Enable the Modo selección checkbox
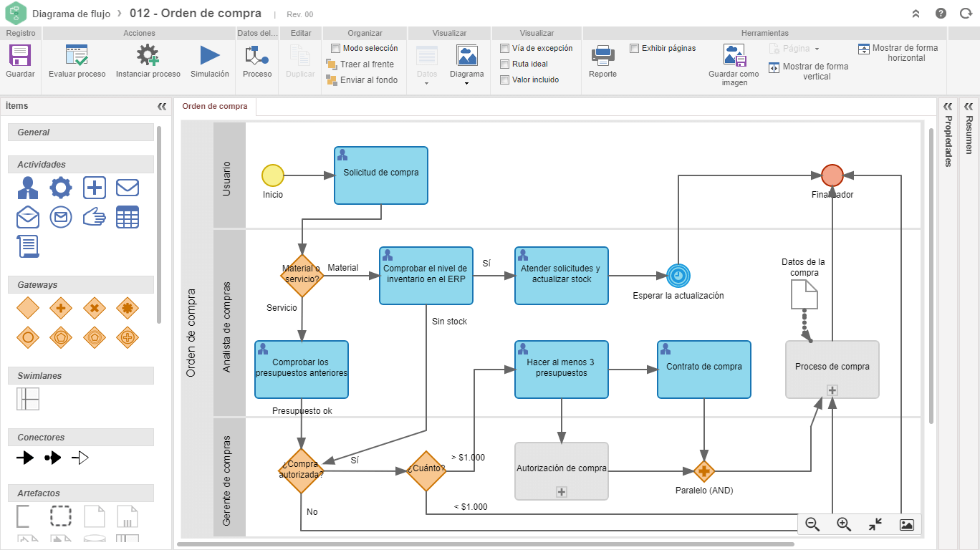Viewport: 980px width, 550px height. click(335, 48)
